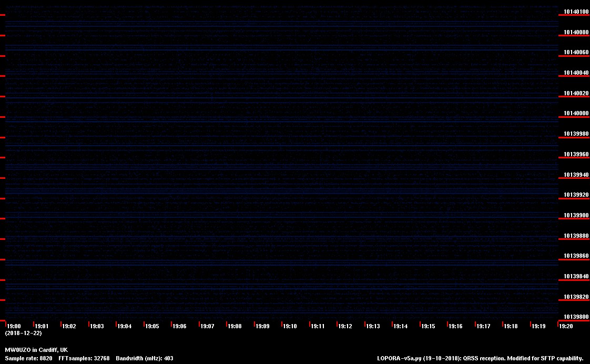Image resolution: width=590 pixels, height=364 pixels.
Task: Select the 19:13 time marker
Action: 373,326
